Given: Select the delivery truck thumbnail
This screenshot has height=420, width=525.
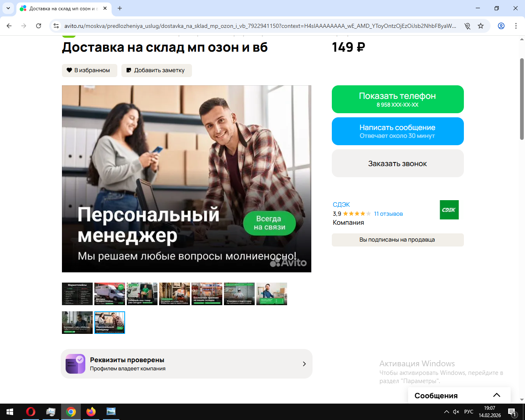Looking at the screenshot, I should coord(110,294).
